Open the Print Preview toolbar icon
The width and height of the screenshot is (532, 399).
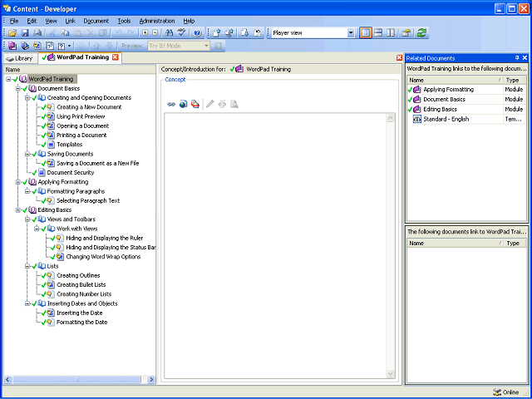37,33
